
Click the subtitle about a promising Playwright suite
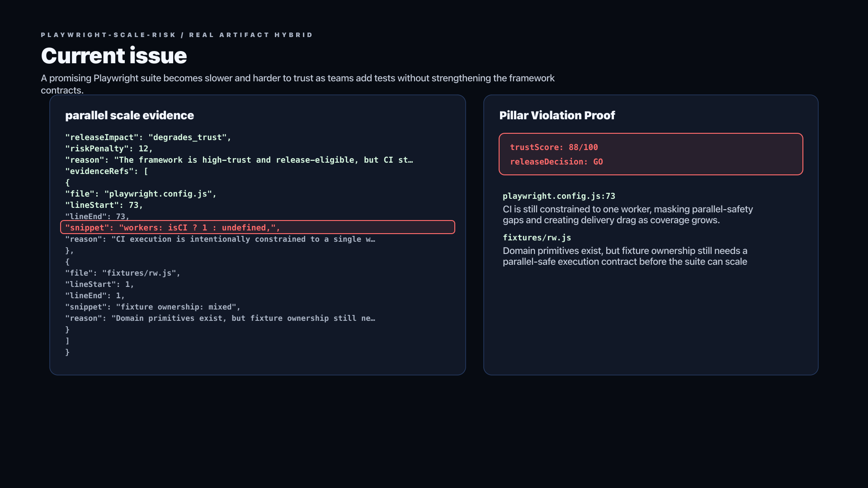pyautogui.click(x=297, y=84)
